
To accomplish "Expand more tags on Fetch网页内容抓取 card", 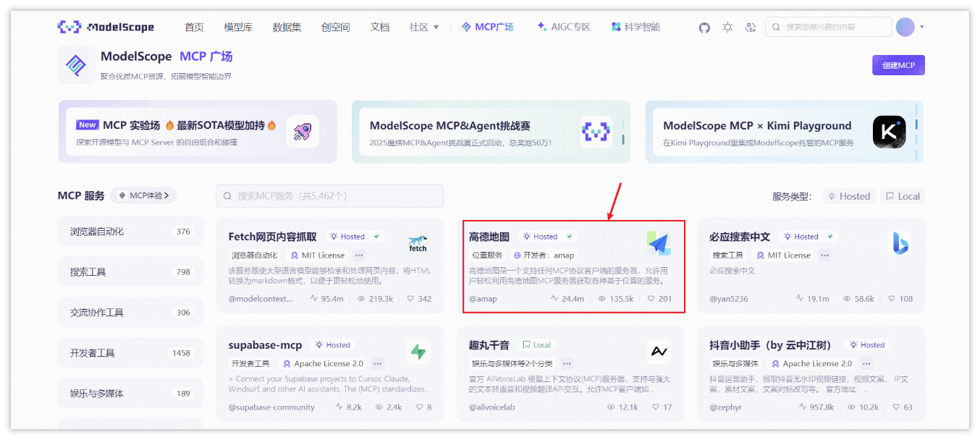I will (x=359, y=255).
